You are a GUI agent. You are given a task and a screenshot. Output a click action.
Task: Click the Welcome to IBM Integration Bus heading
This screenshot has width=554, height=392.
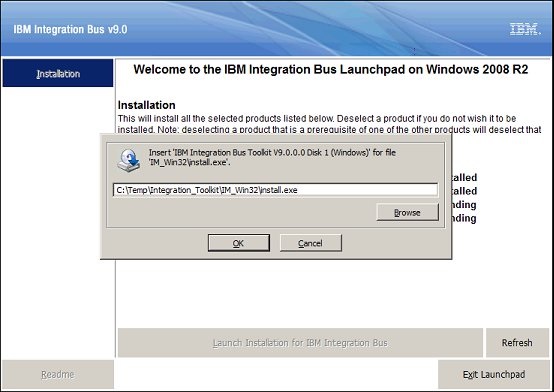(x=331, y=69)
